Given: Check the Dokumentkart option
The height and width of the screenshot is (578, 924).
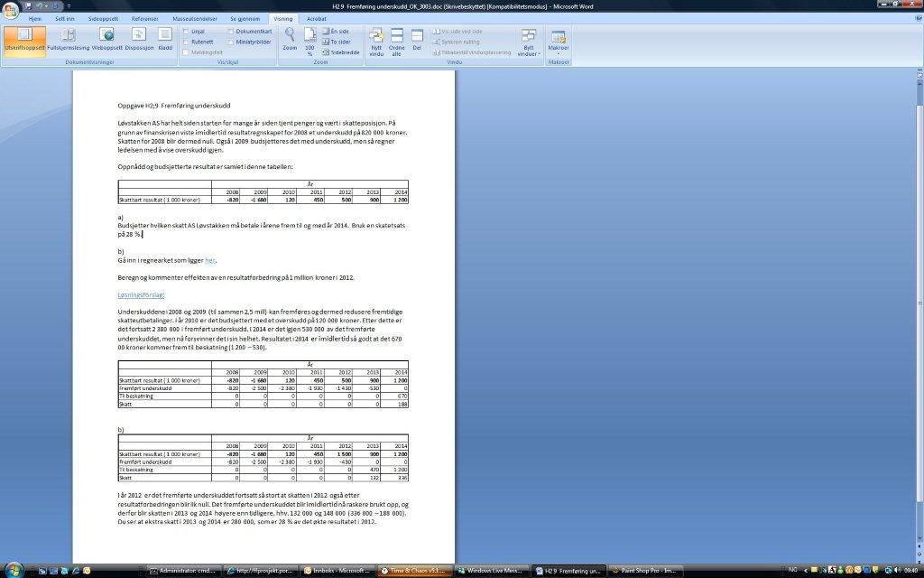Looking at the screenshot, I should tap(230, 31).
